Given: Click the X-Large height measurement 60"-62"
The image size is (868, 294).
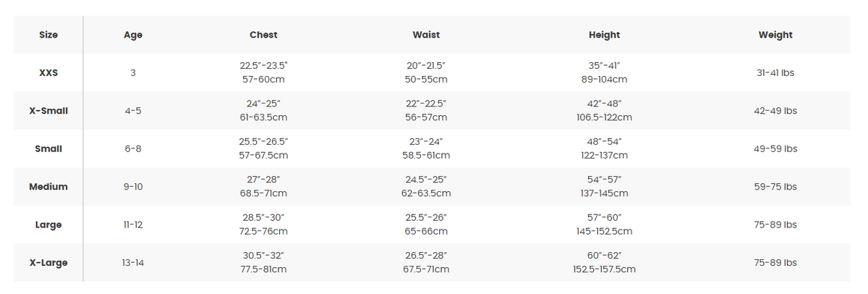Looking at the screenshot, I should pyautogui.click(x=604, y=255).
